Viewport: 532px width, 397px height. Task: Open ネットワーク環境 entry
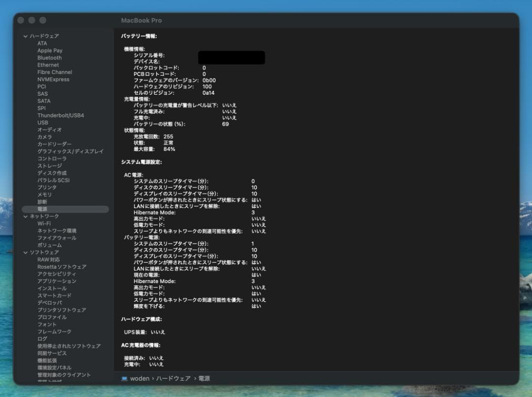click(57, 231)
